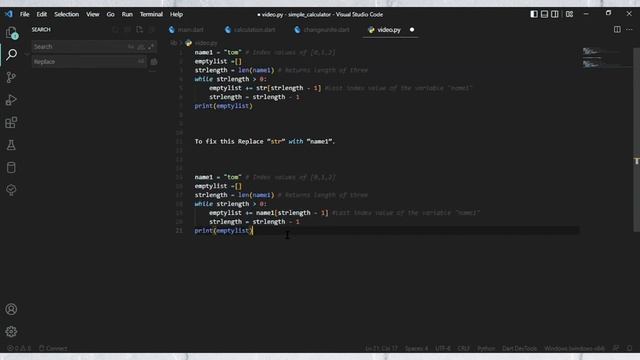The width and height of the screenshot is (640, 360).
Task: Click Clear Search Results icon
Action: tap(127, 29)
